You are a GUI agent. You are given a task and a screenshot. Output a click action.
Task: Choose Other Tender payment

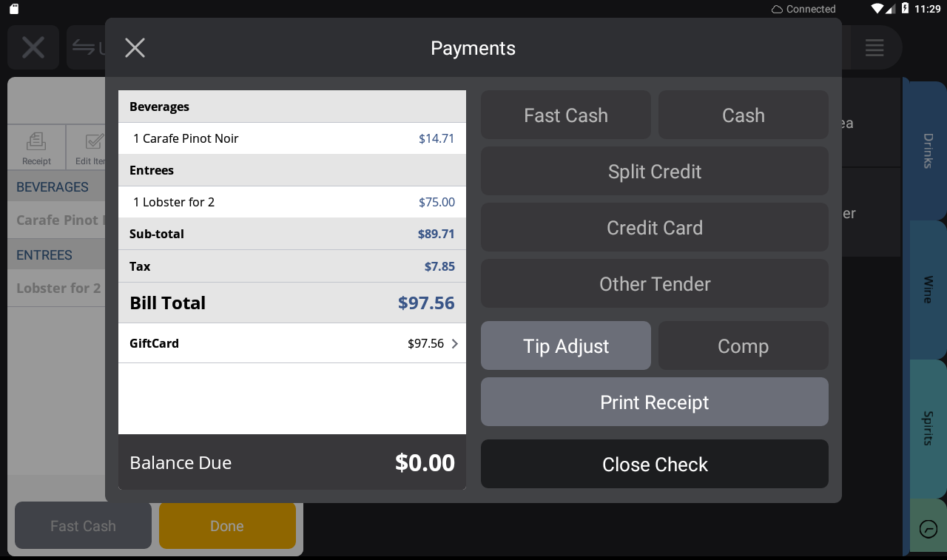[x=654, y=283]
